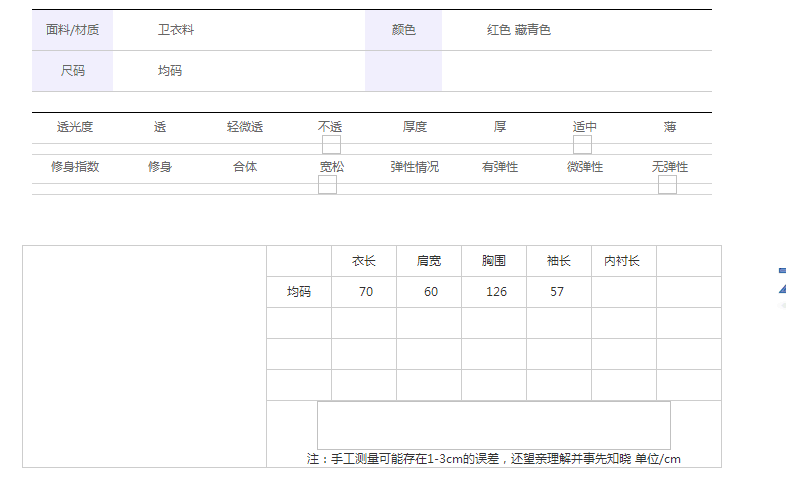The image size is (786, 478).
Task: Click the 透光度 label
Action: point(75,127)
